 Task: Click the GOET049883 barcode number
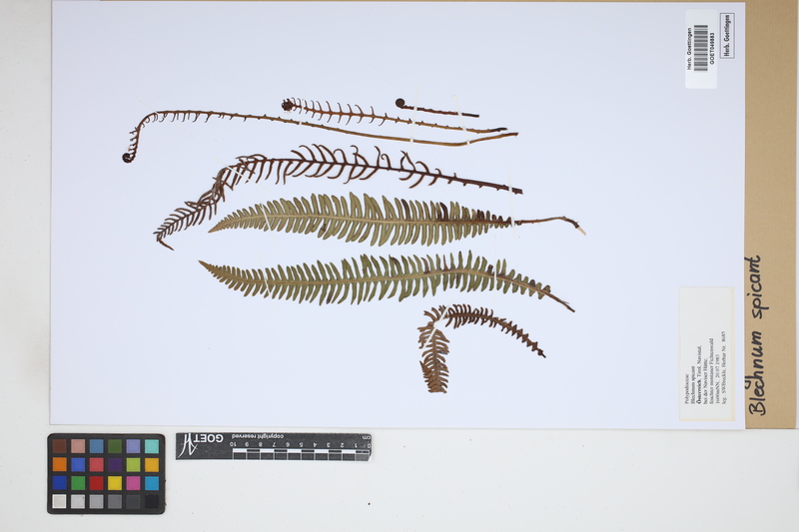712,48
